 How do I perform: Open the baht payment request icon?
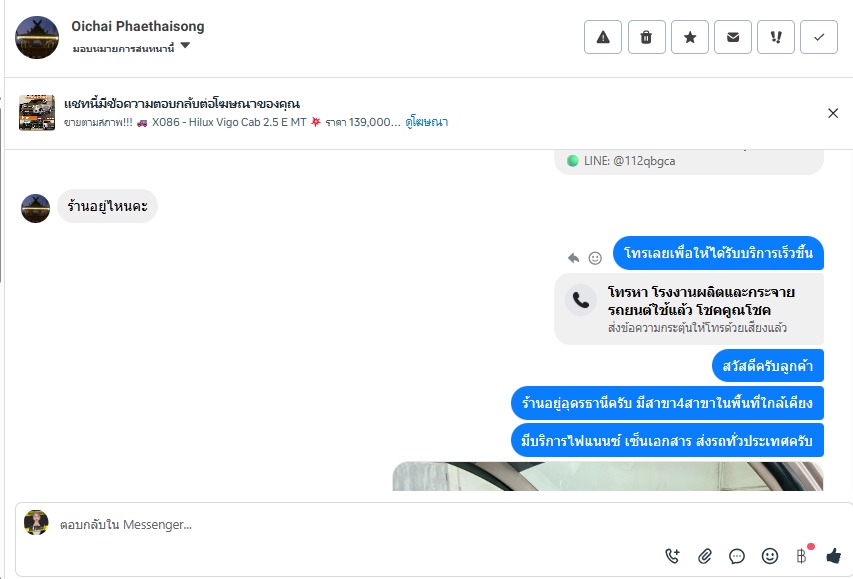coord(801,556)
